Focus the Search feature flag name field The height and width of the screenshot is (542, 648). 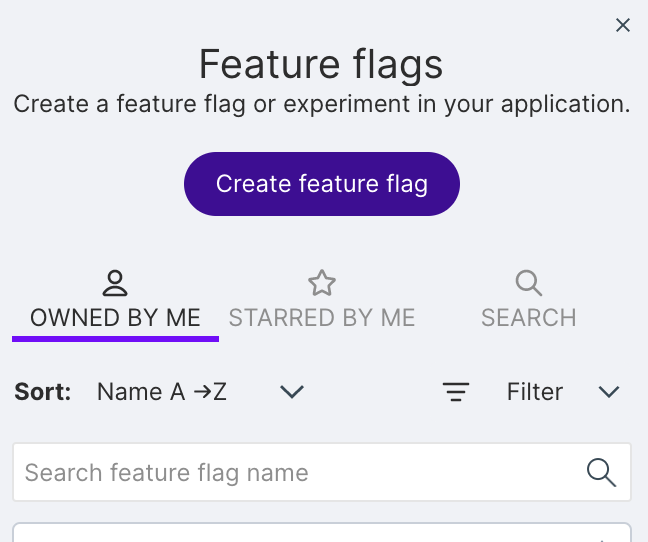[x=322, y=472]
